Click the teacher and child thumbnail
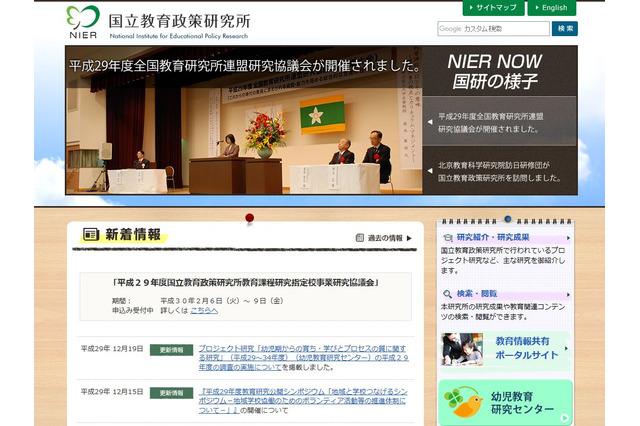This screenshot has width=640, height=426. click(462, 349)
